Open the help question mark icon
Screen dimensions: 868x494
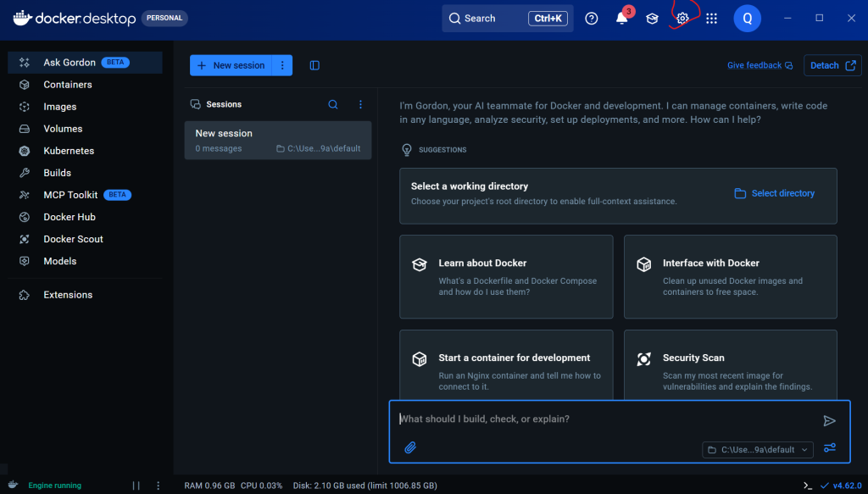tap(592, 19)
